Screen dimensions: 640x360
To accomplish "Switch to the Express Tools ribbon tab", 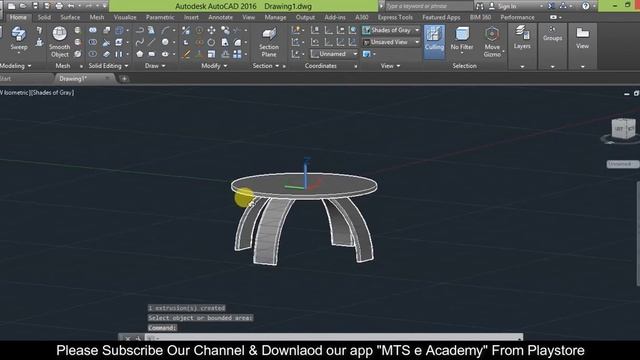I will click(395, 17).
